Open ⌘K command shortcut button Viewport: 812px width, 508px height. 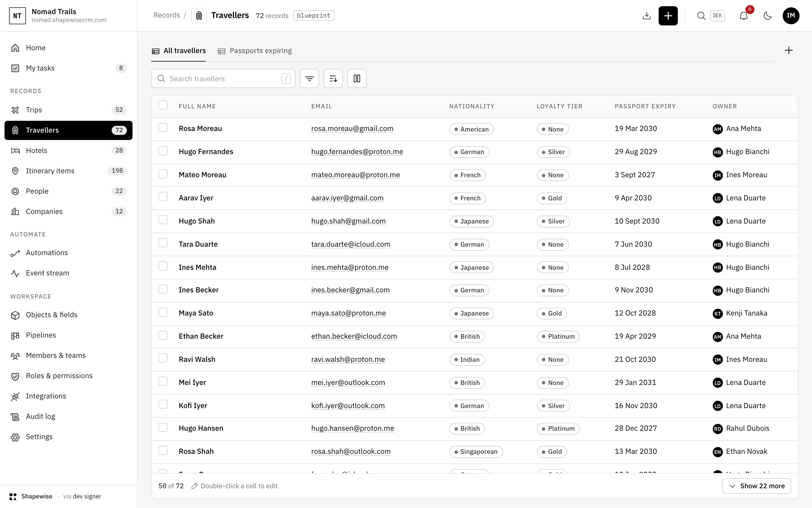pos(717,16)
